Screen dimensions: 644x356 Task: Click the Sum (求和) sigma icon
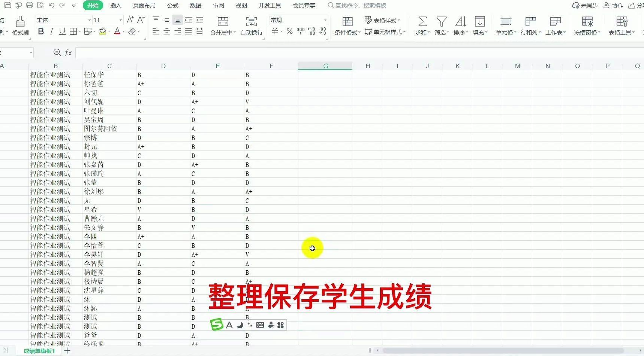[422, 22]
